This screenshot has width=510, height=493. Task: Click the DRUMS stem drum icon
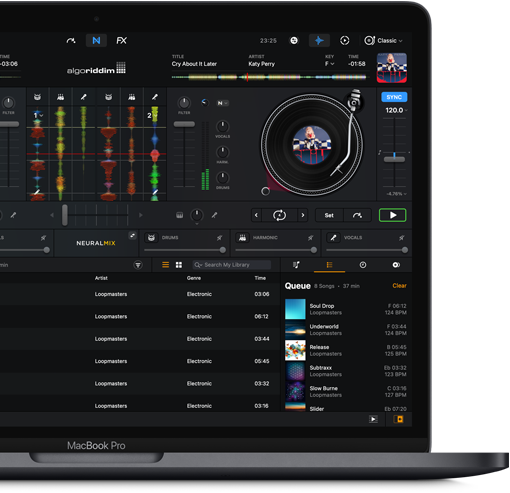(x=151, y=238)
